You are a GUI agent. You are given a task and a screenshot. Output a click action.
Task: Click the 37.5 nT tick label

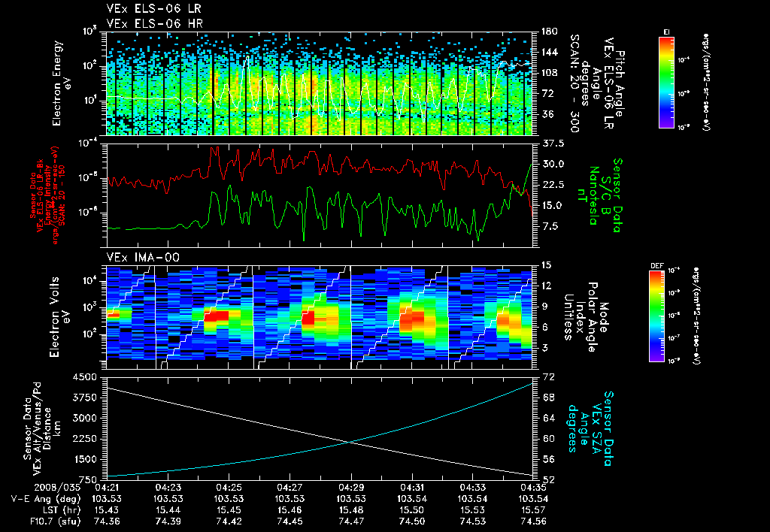pyautogui.click(x=553, y=144)
